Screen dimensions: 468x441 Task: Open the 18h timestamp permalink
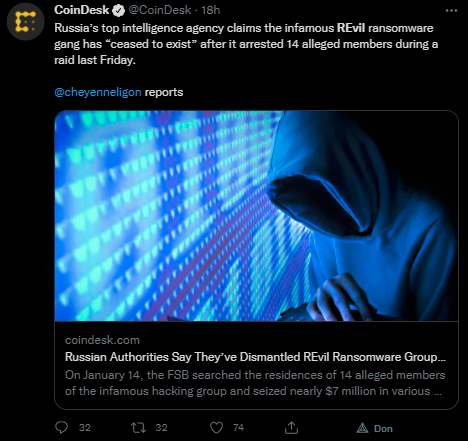211,10
